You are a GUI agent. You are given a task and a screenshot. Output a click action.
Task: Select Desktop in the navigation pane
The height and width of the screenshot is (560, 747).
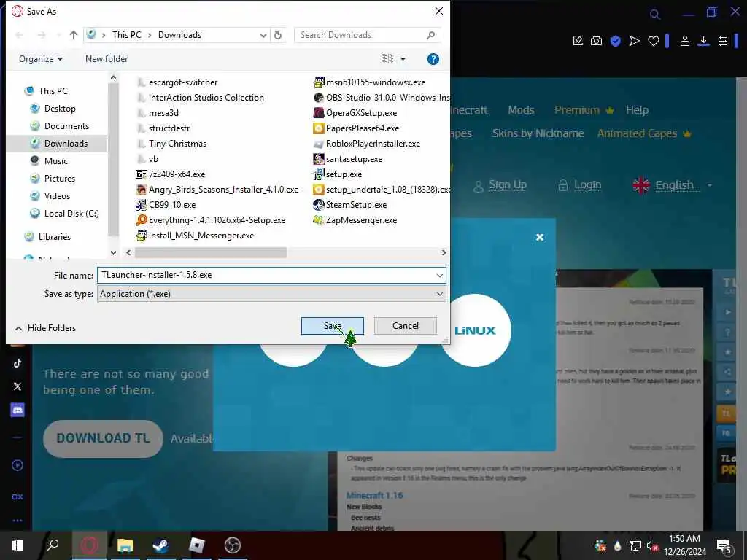(x=60, y=109)
